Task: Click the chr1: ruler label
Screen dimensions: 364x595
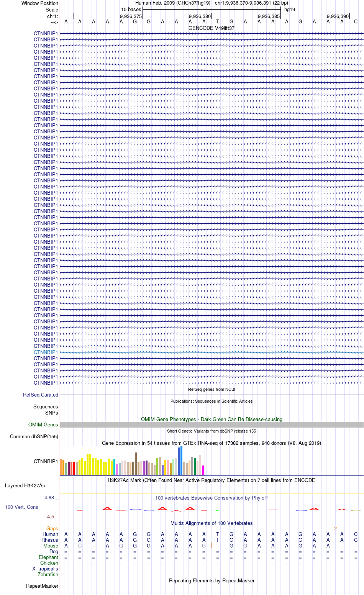Action: tap(53, 16)
